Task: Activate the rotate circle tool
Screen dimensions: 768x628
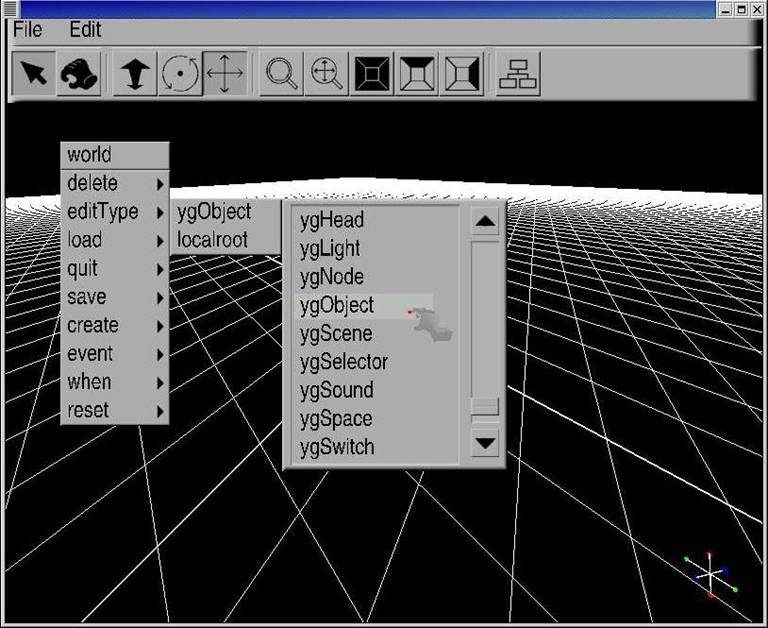Action: (180, 73)
